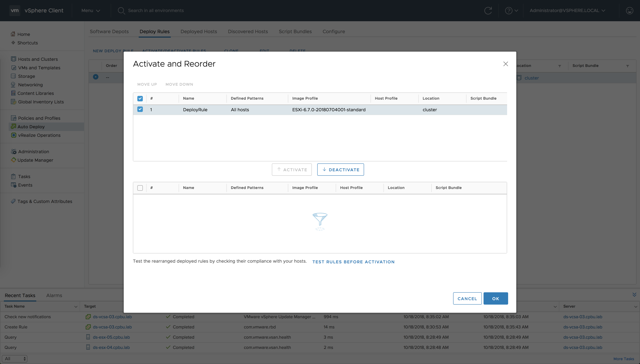Switch to Deployed Hosts tab
Image resolution: width=640 pixels, height=364 pixels.
pyautogui.click(x=199, y=31)
